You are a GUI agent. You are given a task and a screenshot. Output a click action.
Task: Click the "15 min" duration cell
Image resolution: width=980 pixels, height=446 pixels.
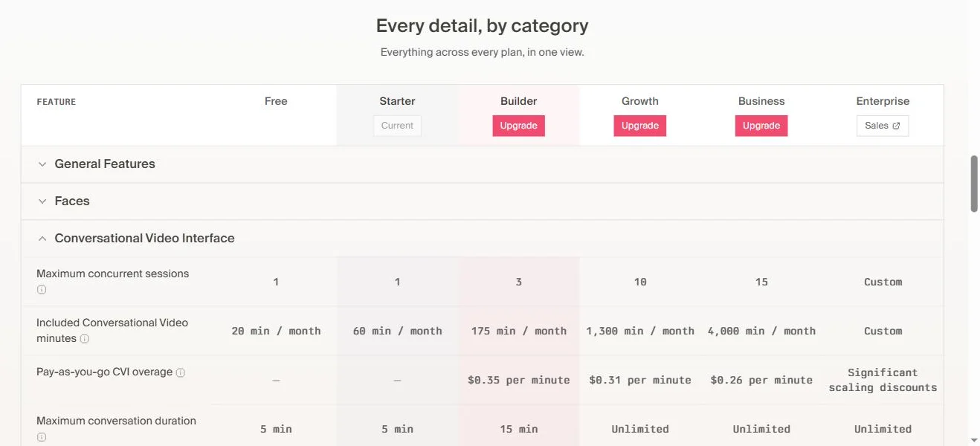[x=519, y=429]
